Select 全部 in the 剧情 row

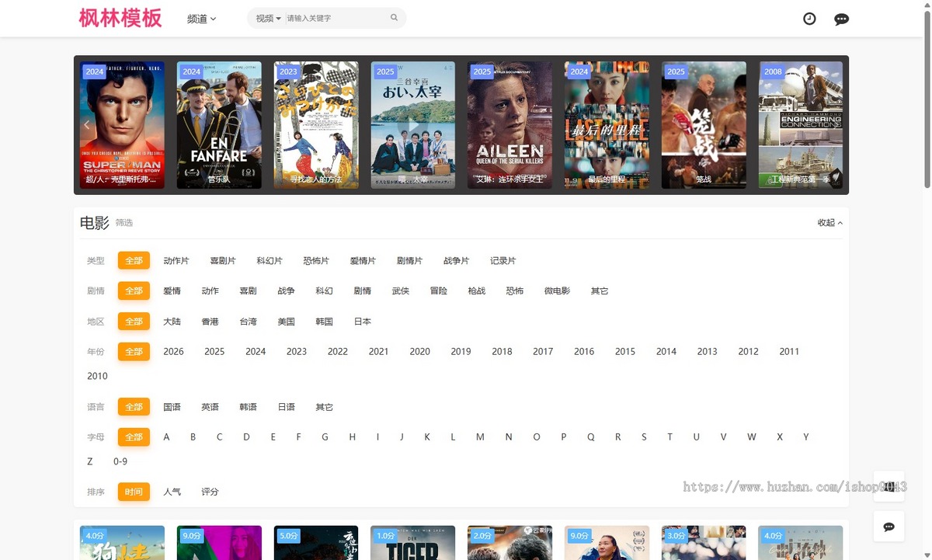(x=134, y=290)
